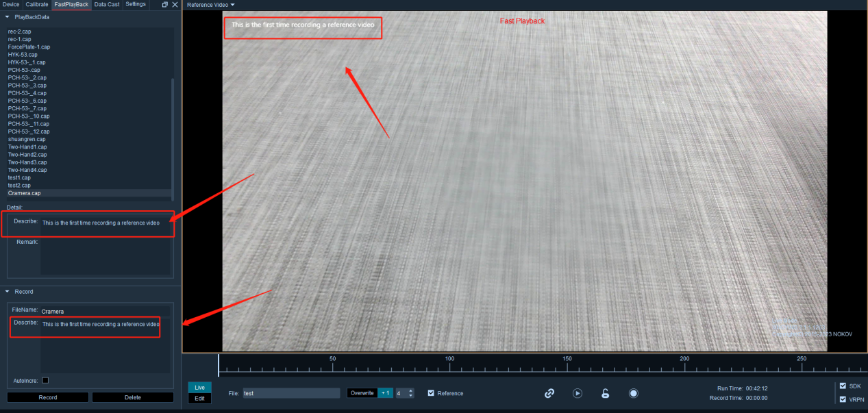Click the link chain icon
Screen dimensions: 868x413
549,393
